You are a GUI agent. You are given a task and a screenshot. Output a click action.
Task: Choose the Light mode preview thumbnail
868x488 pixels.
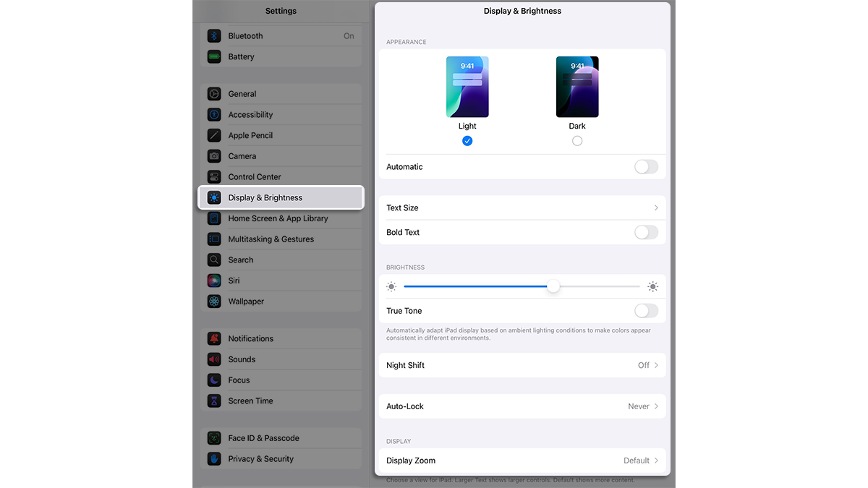coord(467,87)
